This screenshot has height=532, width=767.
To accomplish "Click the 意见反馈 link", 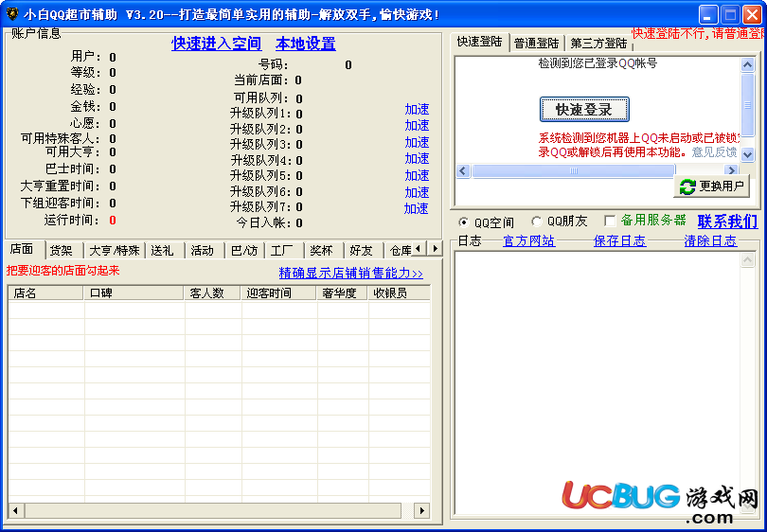I will click(x=714, y=152).
